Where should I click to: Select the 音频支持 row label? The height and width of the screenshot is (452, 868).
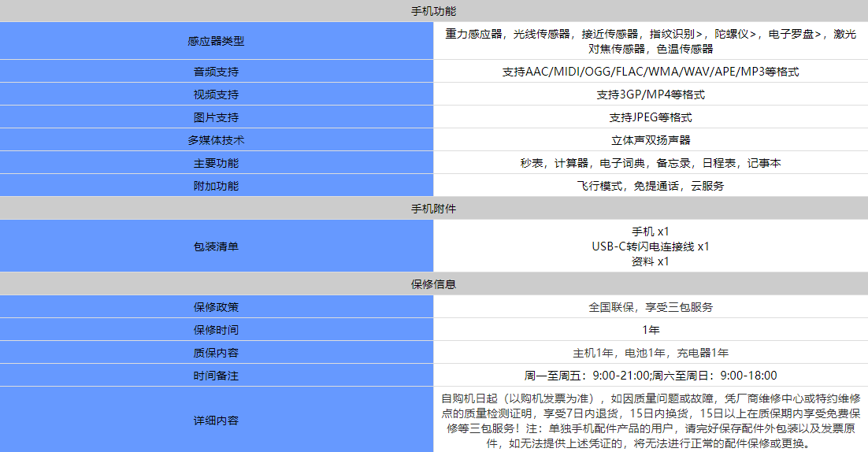[x=216, y=72]
